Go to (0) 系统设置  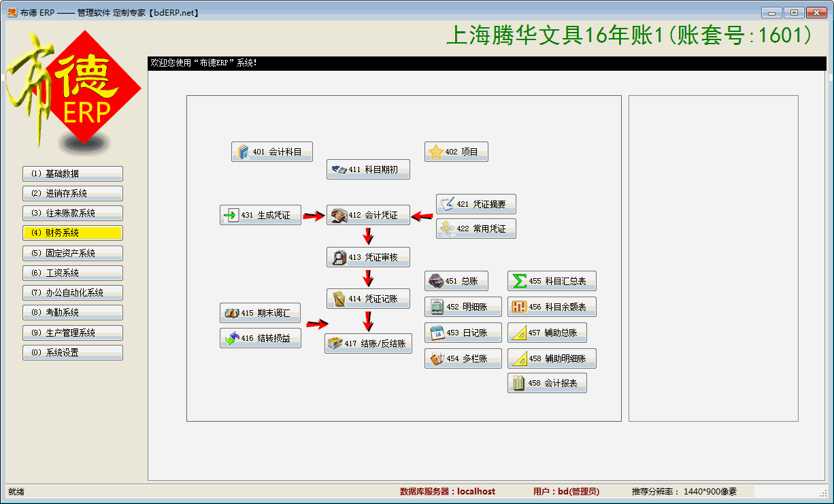tap(73, 352)
